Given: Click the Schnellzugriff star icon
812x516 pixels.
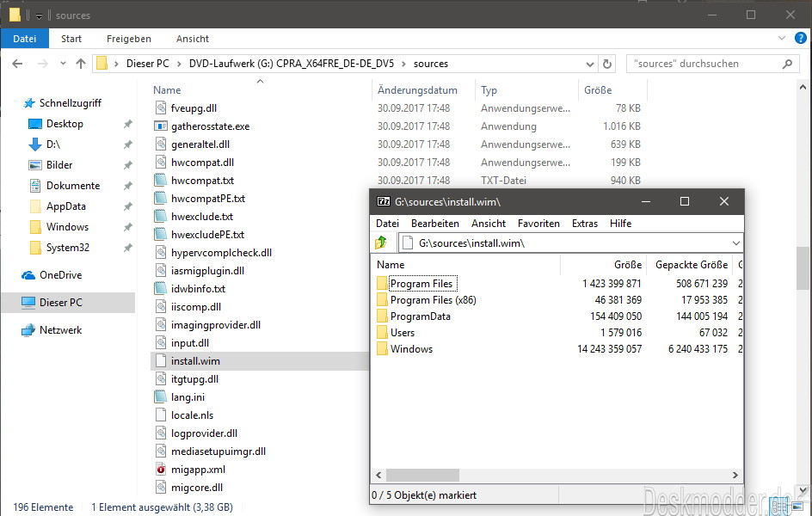Looking at the screenshot, I should (x=29, y=103).
